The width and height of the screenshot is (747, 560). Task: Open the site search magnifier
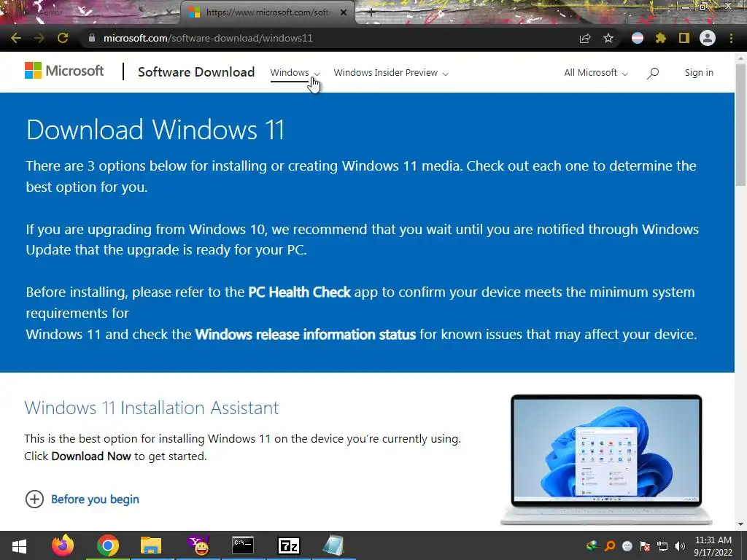click(653, 73)
